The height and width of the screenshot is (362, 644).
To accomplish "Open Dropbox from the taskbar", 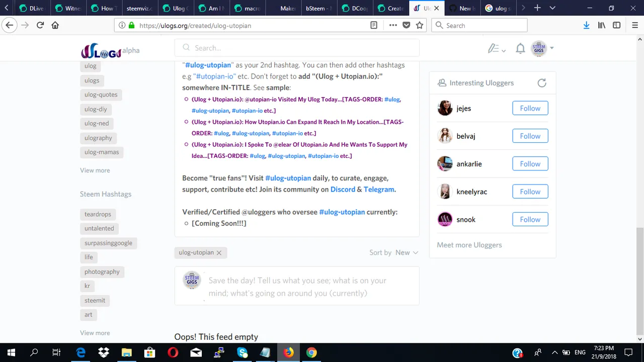I will tap(104, 352).
